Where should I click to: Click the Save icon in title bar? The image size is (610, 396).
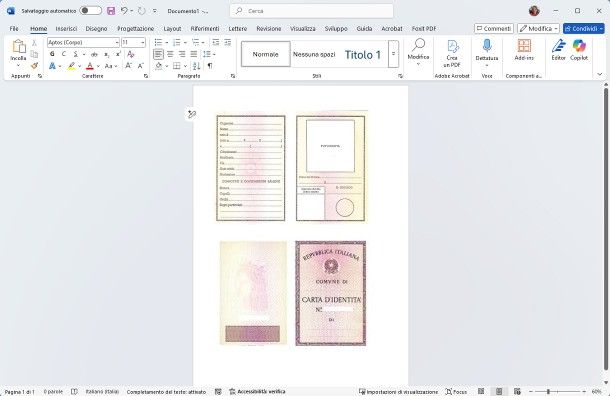click(x=111, y=11)
